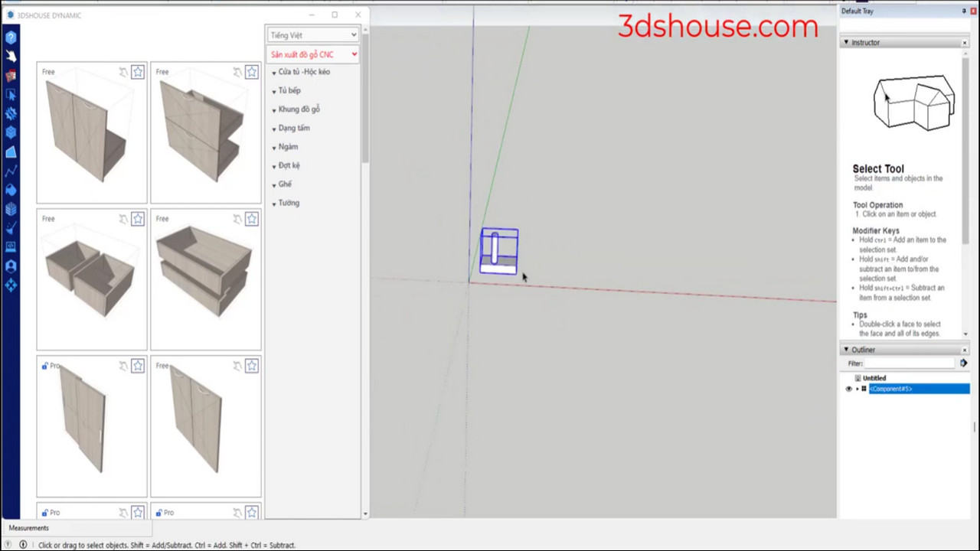Select the Untitled model in Outliner
Viewport: 980px width, 551px height.
(874, 378)
